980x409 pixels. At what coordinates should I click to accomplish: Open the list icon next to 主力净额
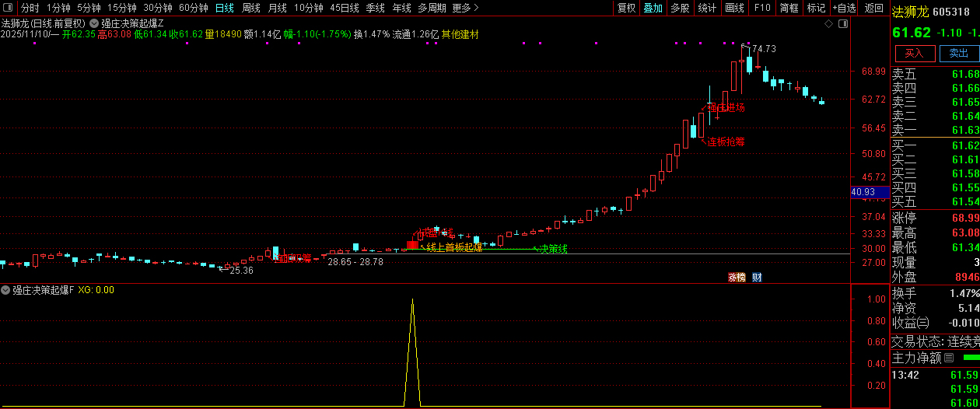pyautogui.click(x=949, y=358)
